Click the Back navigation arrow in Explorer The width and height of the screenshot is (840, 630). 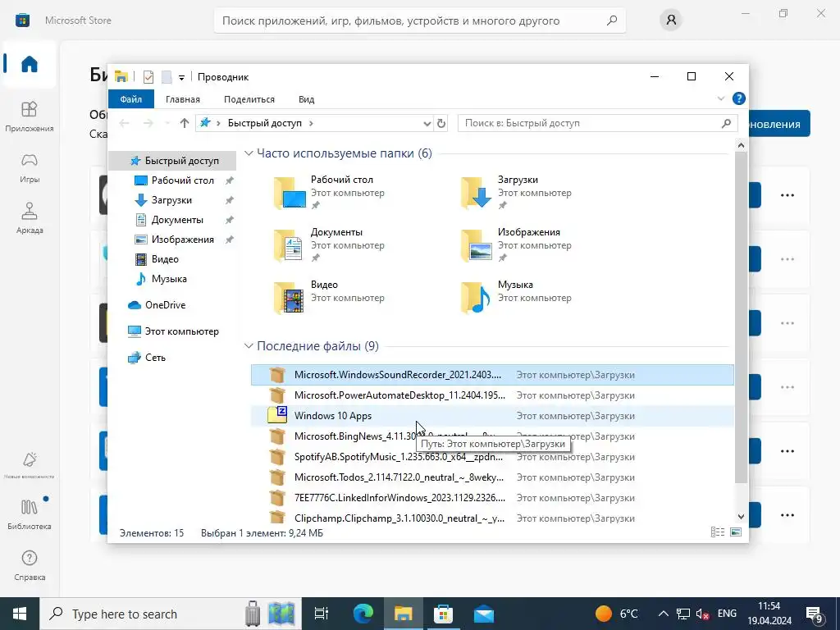(x=125, y=123)
